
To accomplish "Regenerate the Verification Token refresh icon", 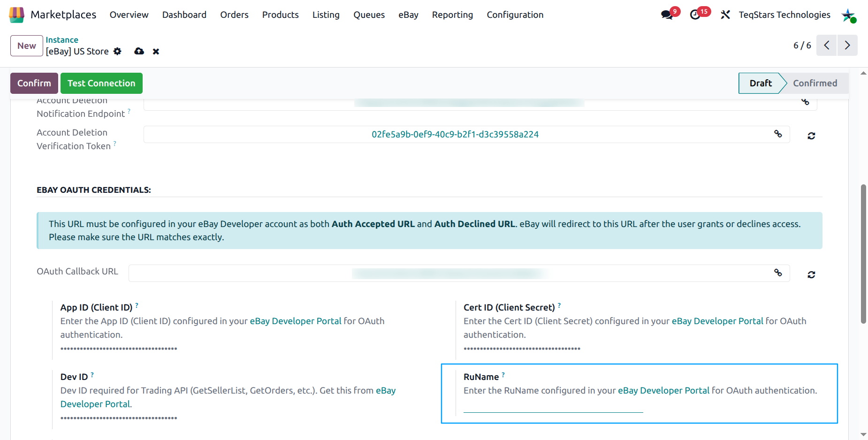I will 811,136.
